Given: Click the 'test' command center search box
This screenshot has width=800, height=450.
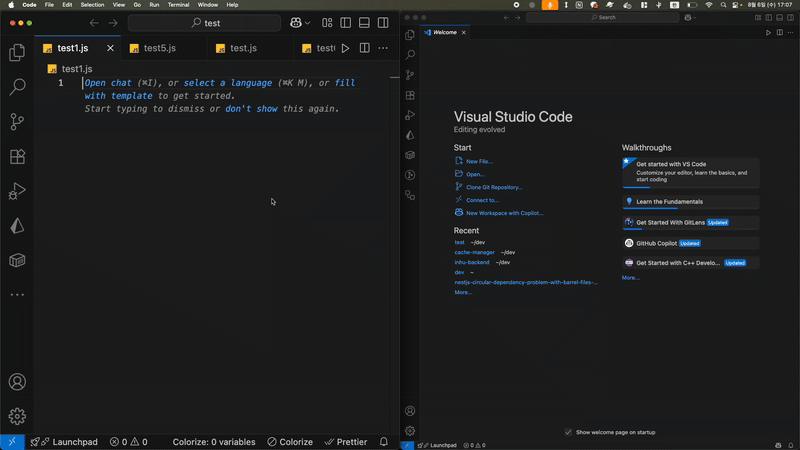Looking at the screenshot, I should pos(207,22).
